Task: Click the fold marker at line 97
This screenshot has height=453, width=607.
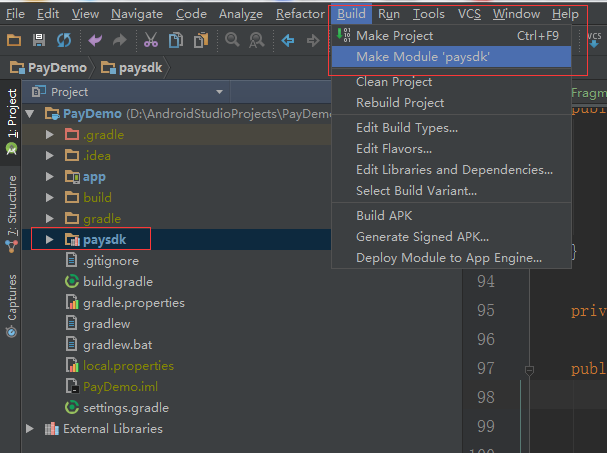Action: coord(529,371)
